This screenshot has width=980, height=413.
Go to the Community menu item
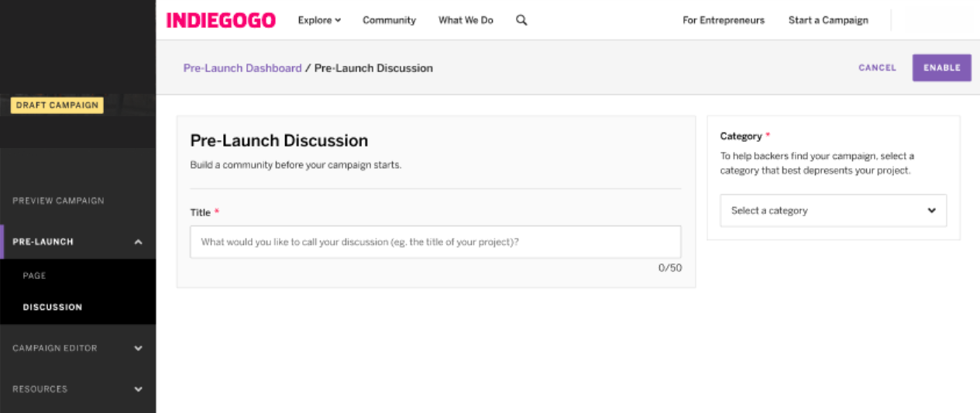click(x=389, y=20)
